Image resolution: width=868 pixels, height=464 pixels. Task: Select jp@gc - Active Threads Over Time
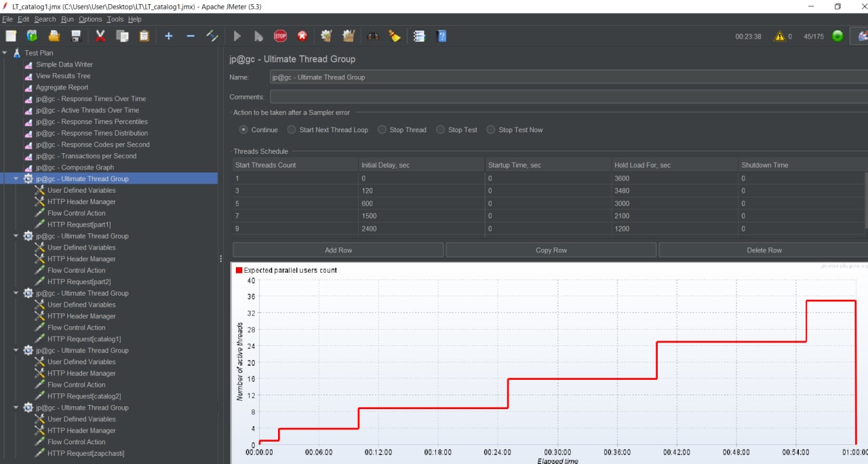coord(87,110)
